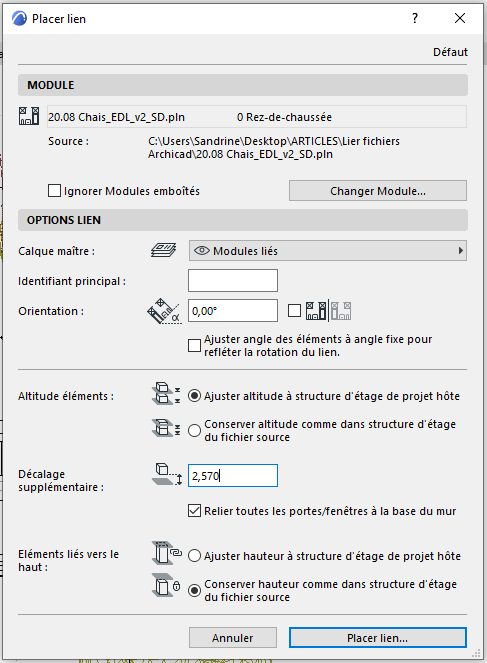Collapse the OPTIONS LIEN section header

pyautogui.click(x=243, y=220)
